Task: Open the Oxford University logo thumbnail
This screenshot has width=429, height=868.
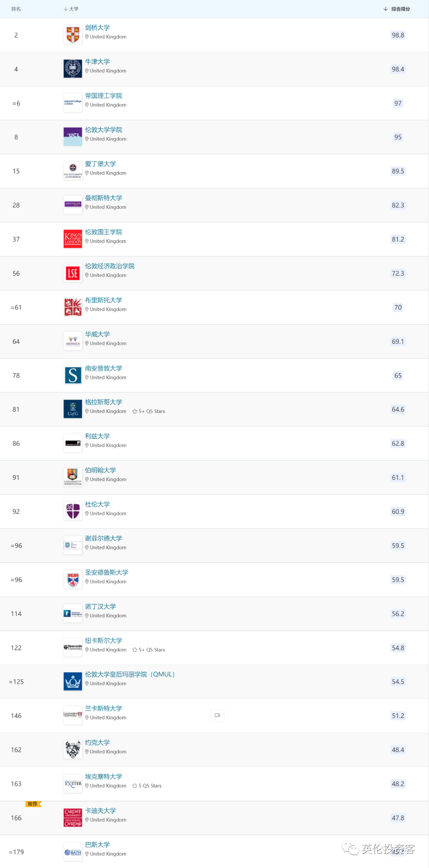Action: coord(73,69)
